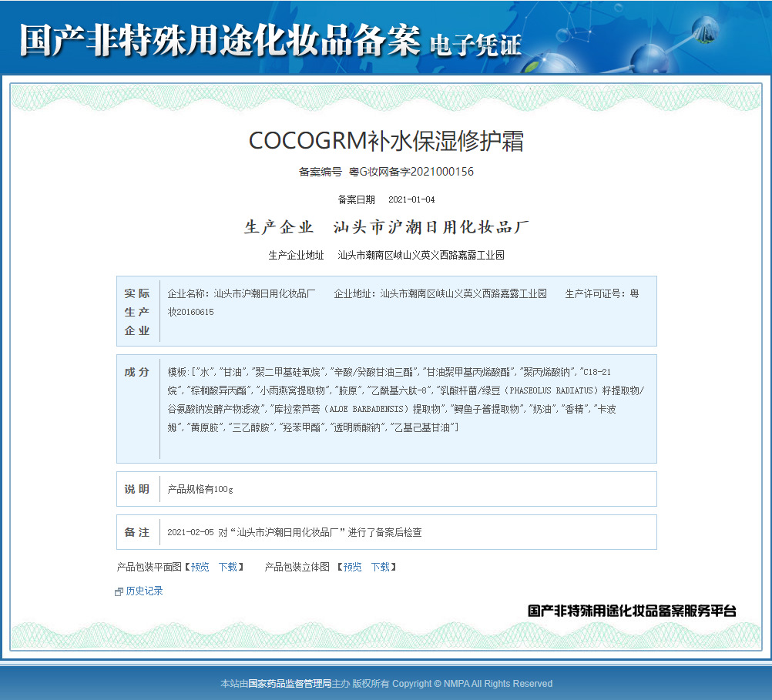The image size is (772, 700).
Task: Click the history icon beside 历史记录
Action: pos(117,591)
